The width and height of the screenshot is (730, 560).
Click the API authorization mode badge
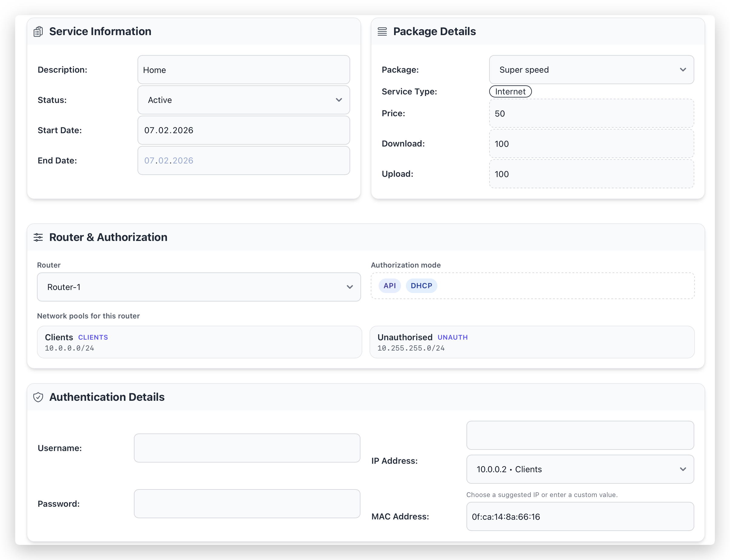click(390, 286)
